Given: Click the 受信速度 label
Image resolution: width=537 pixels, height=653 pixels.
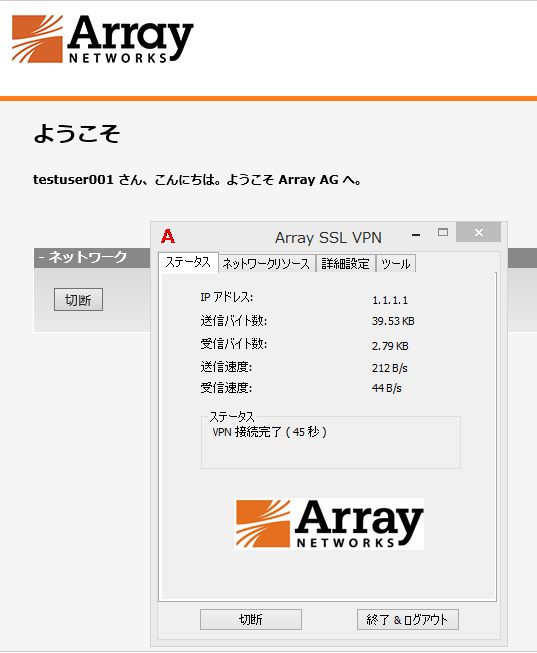Looking at the screenshot, I should pyautogui.click(x=226, y=388).
